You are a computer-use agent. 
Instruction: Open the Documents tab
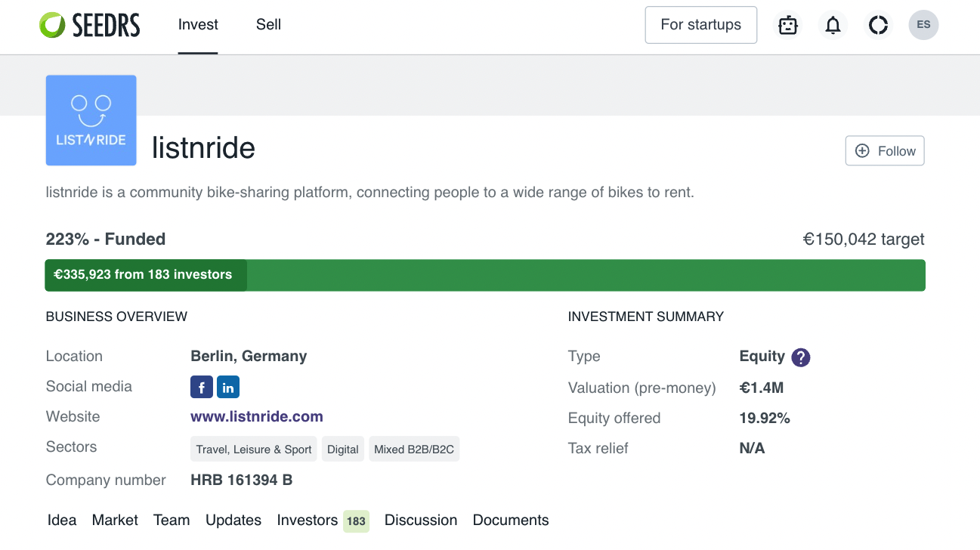[511, 521]
